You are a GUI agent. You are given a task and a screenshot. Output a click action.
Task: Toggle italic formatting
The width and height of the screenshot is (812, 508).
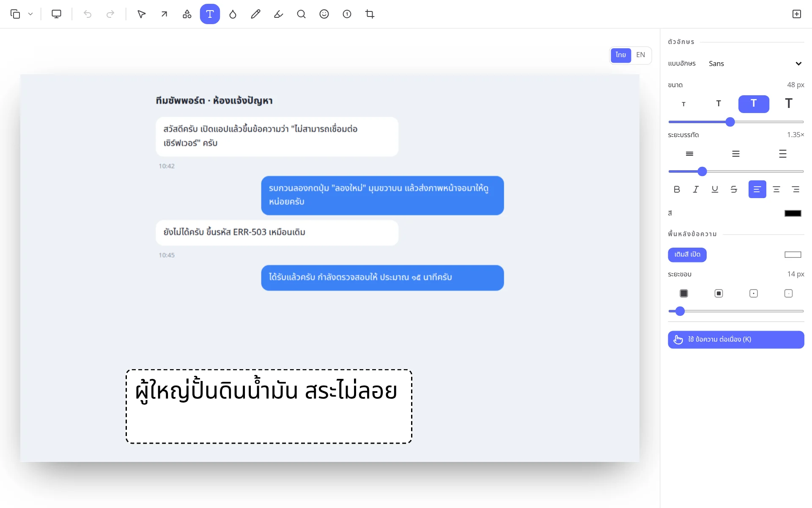[x=696, y=189]
